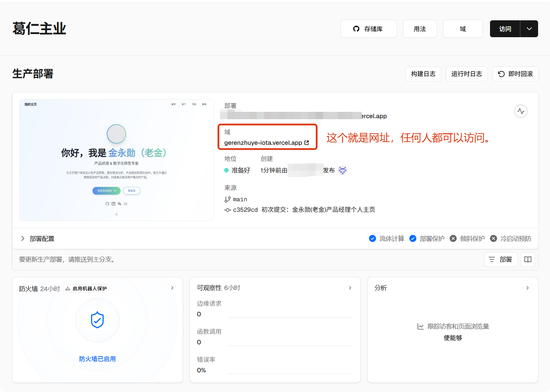550x392 pixels.
Task: Open commit c3529cd
Action: point(245,210)
